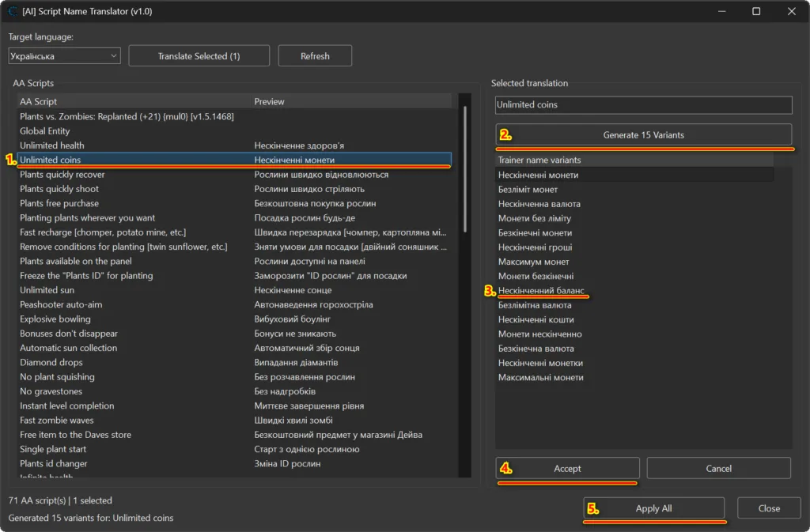
Task: Click the Close button at bottom
Action: click(x=769, y=508)
